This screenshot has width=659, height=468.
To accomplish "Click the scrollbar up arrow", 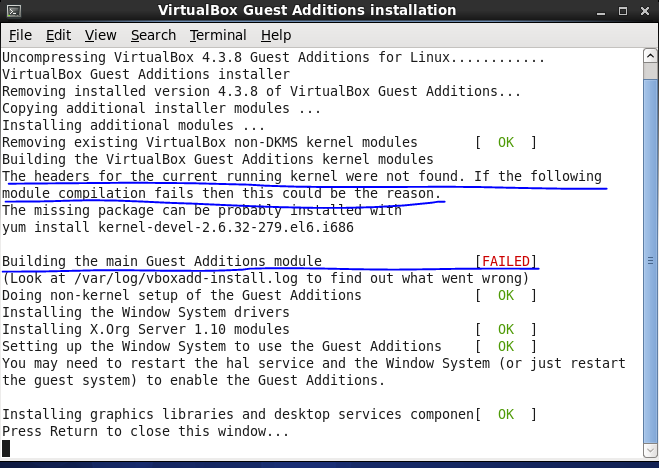I will pos(650,56).
